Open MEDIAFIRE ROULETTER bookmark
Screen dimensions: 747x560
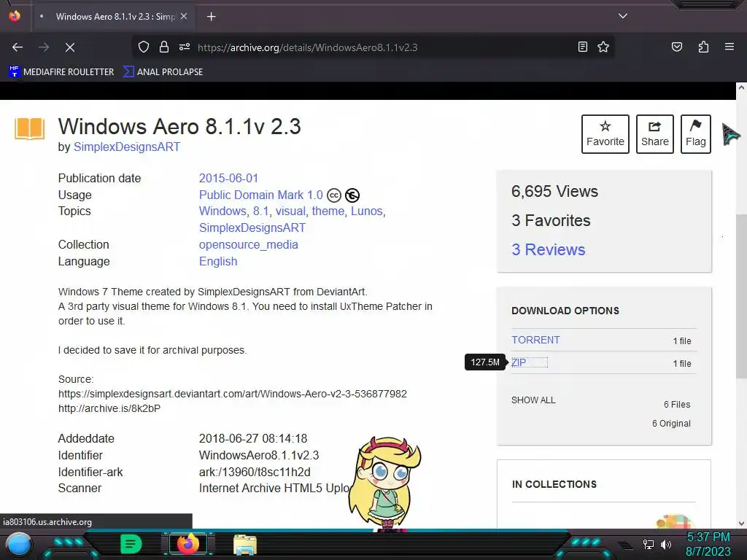click(61, 72)
